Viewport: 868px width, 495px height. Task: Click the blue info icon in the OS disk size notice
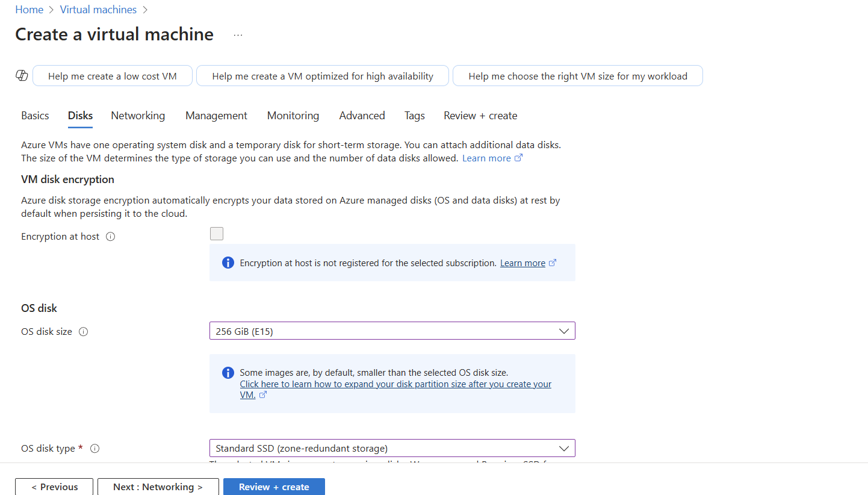point(228,373)
